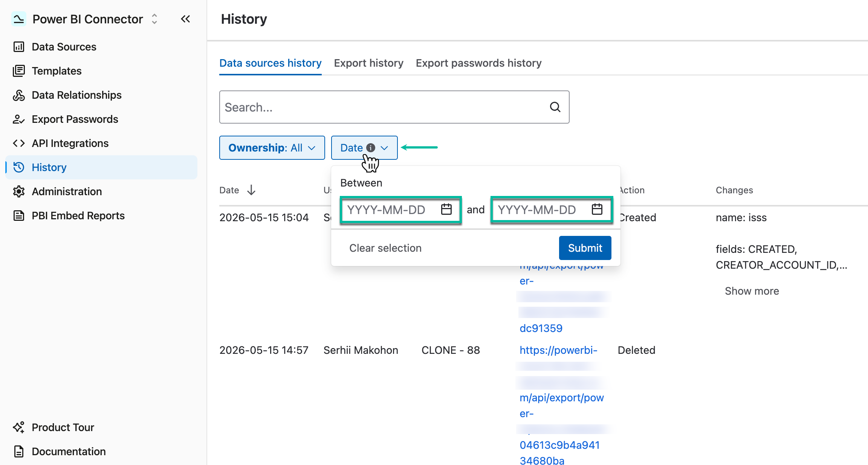Screen dimensions: 868x465
Task: Click Clear selection in date popup
Action: point(385,248)
